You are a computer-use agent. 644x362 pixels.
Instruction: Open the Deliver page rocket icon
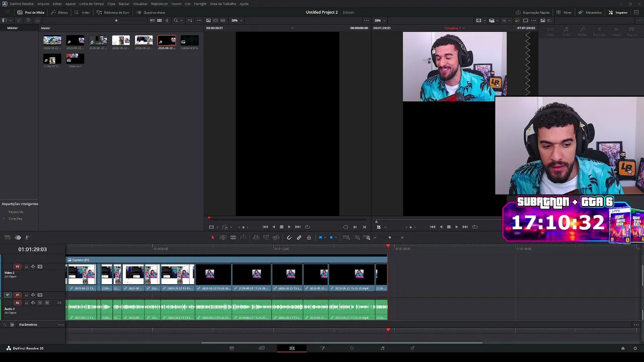click(x=413, y=348)
